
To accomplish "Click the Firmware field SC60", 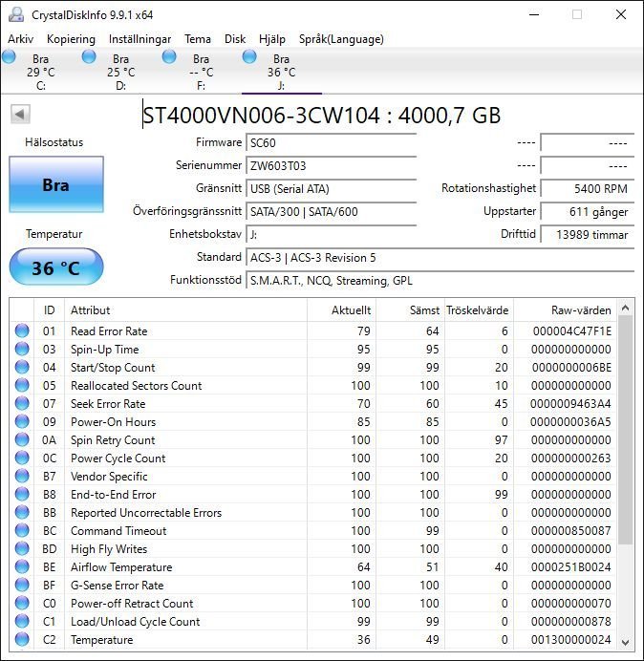I will point(331,143).
